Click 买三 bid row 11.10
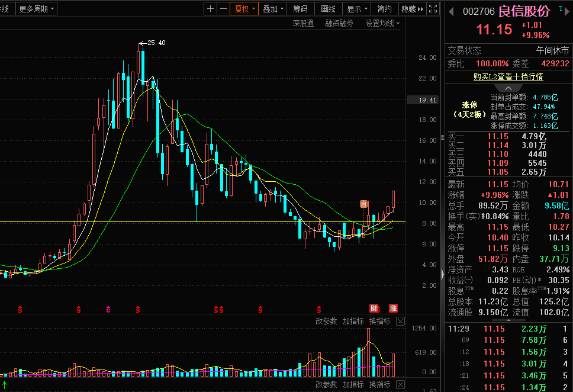The image size is (573, 392). [x=508, y=154]
